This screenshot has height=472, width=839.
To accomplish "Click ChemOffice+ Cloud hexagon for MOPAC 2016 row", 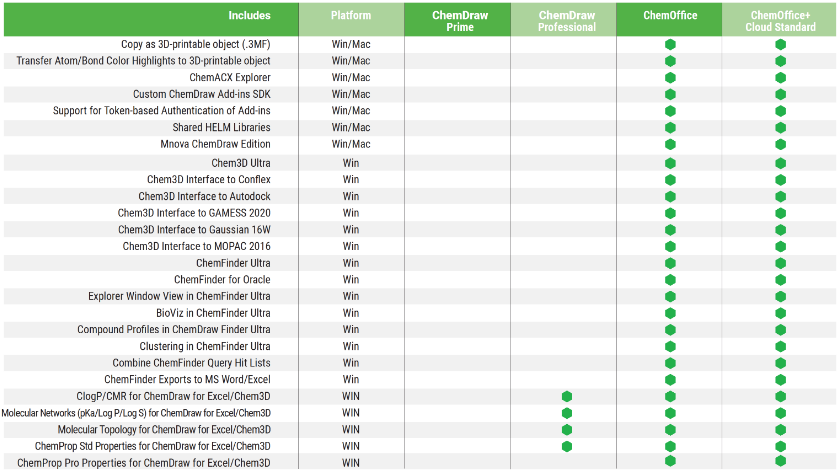I will 780,246.
